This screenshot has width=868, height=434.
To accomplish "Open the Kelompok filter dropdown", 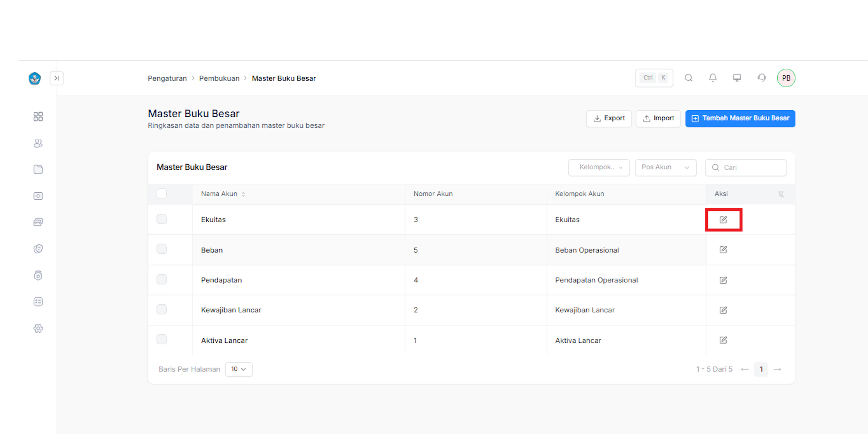I will pyautogui.click(x=599, y=167).
